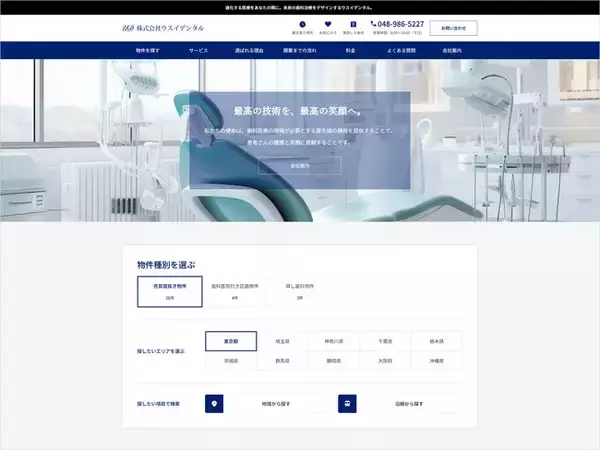
Task: Click the お問い合わせ contact button
Action: [453, 28]
